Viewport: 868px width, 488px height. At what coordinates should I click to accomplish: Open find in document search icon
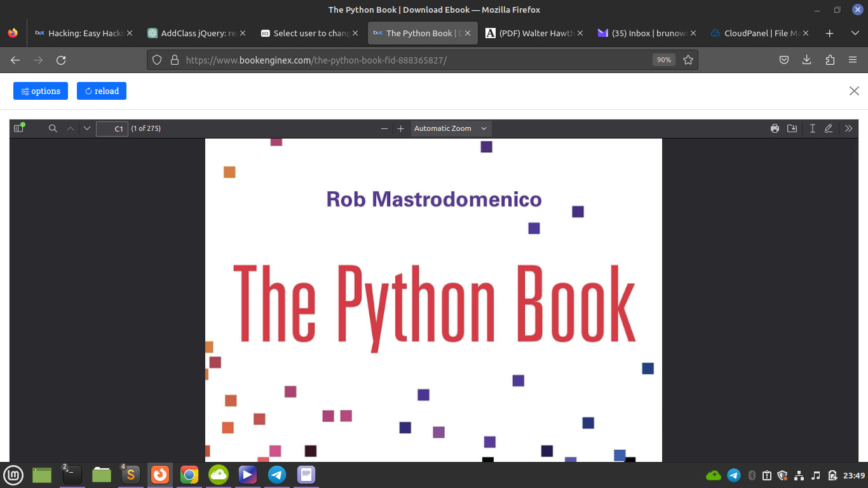coord(53,128)
